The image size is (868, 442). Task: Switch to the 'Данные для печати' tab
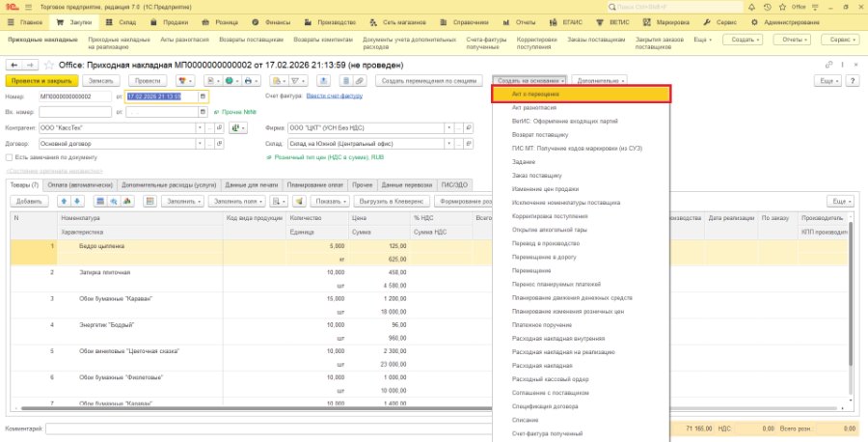click(252, 185)
